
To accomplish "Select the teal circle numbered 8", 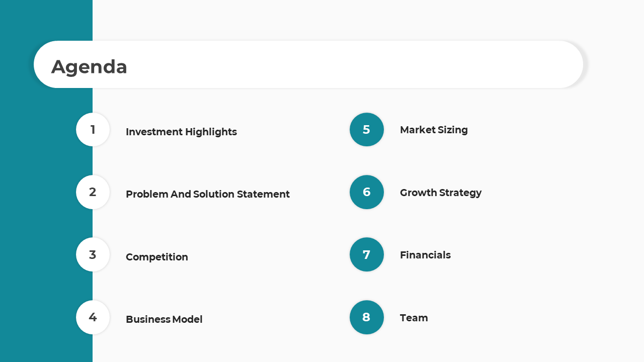I will pos(367,317).
